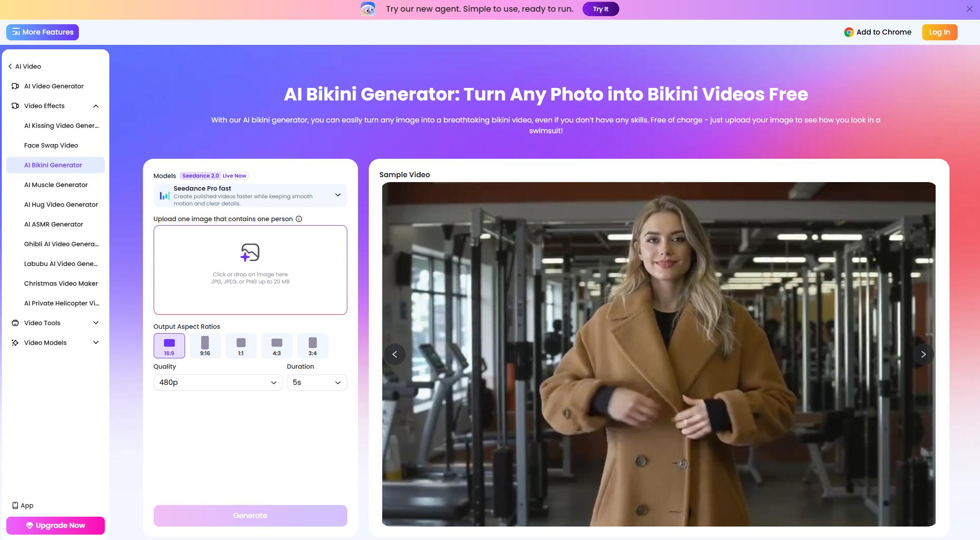
Task: Click the 'Output Aspect Ratios' label
Action: point(187,327)
